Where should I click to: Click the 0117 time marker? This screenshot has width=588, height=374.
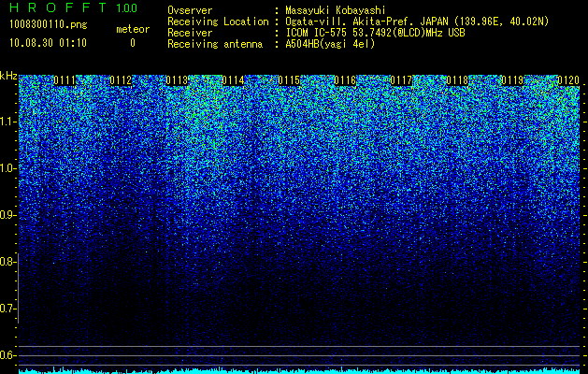pos(401,80)
